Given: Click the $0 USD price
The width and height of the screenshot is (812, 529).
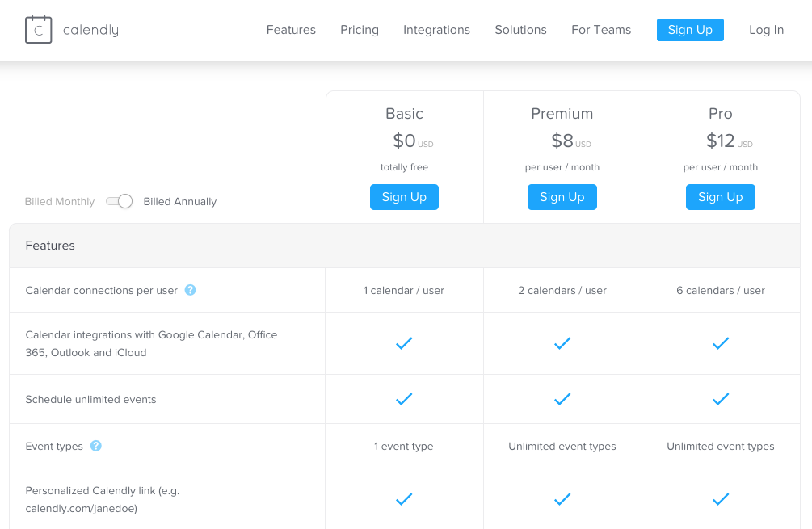Looking at the screenshot, I should [x=413, y=141].
